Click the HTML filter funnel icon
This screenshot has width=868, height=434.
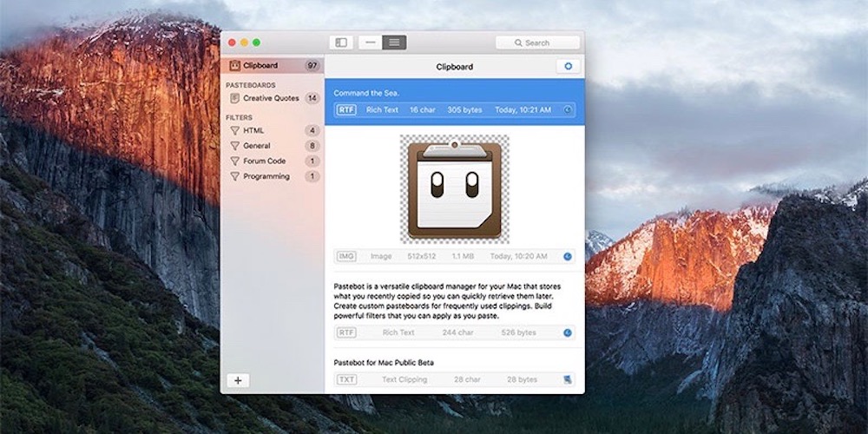(234, 131)
